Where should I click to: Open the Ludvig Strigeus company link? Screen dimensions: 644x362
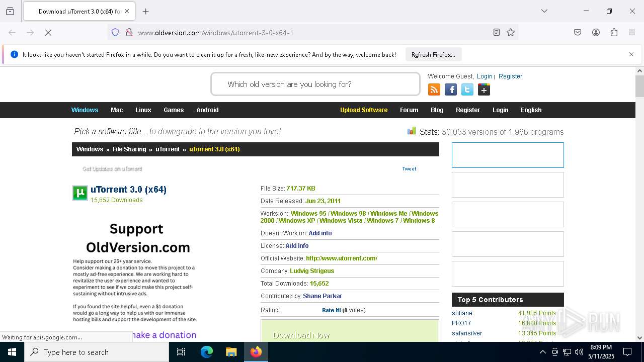coord(312,271)
